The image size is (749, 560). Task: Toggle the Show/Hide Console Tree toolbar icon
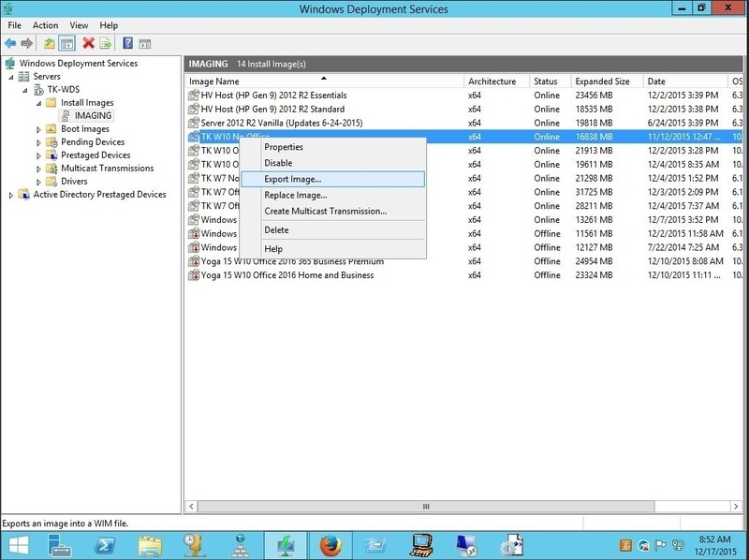pyautogui.click(x=65, y=41)
